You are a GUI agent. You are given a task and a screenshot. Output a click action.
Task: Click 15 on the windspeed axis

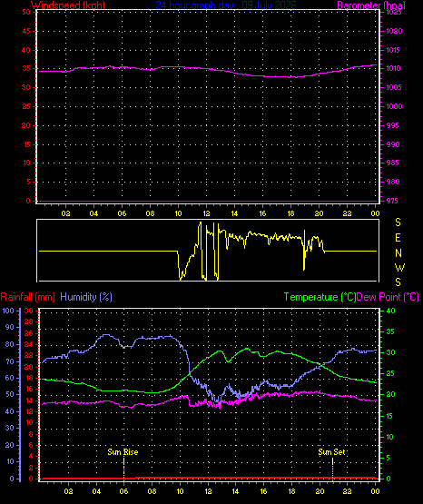click(x=26, y=144)
